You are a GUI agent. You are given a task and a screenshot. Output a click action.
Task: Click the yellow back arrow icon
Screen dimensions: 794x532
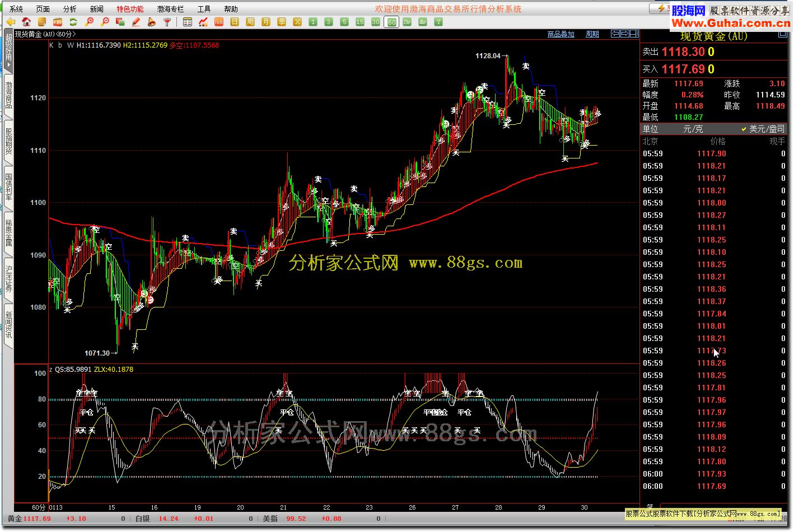(11, 22)
